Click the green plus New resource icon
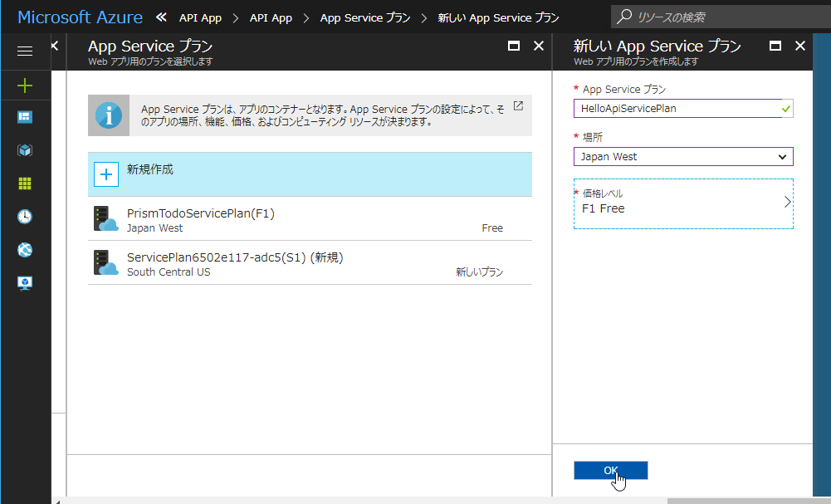 (25, 86)
